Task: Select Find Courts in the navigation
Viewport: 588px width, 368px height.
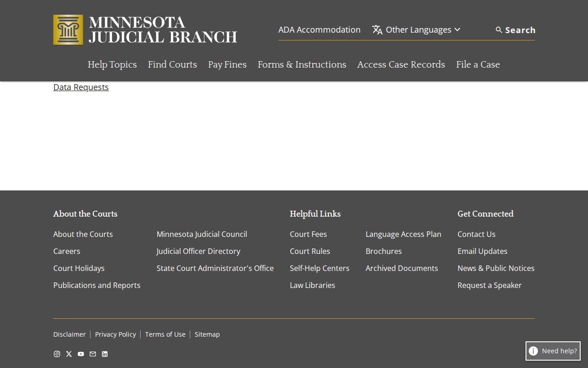Action: 172,65
